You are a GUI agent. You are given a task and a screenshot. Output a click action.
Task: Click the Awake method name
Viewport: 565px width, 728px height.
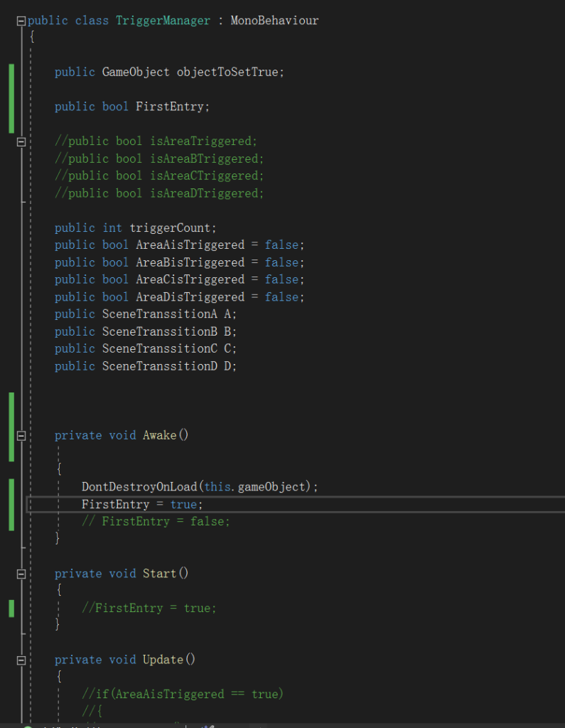tap(160, 436)
